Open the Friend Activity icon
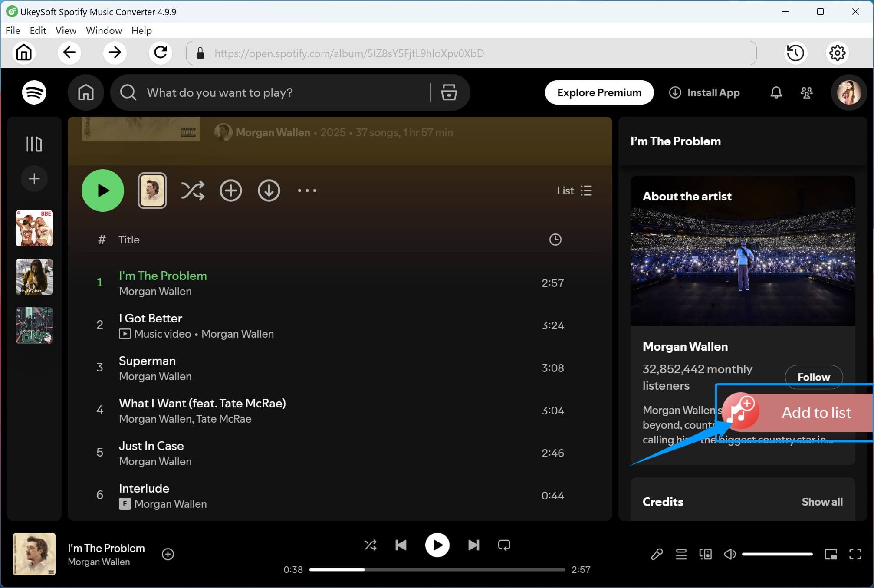Viewport: 874px width, 588px height. point(806,92)
